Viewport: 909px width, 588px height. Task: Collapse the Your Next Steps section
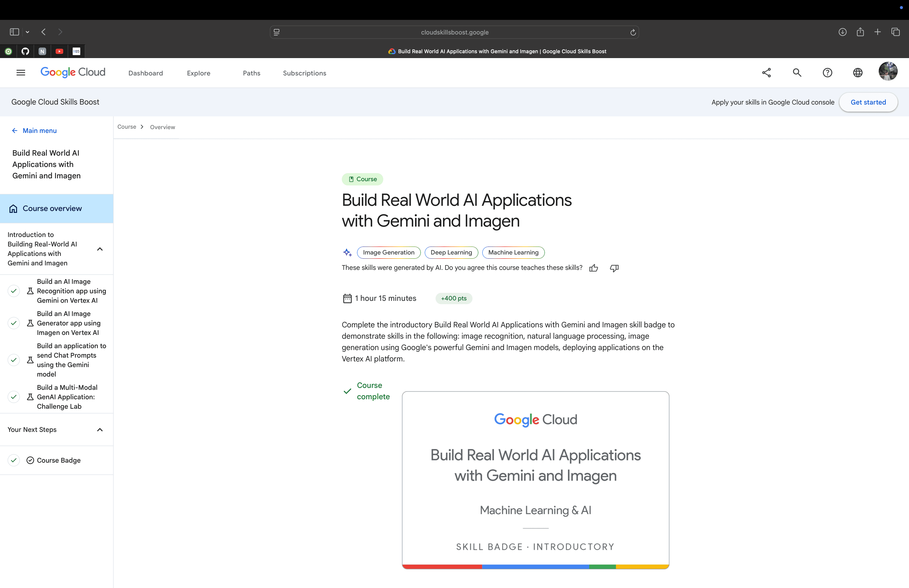point(100,430)
